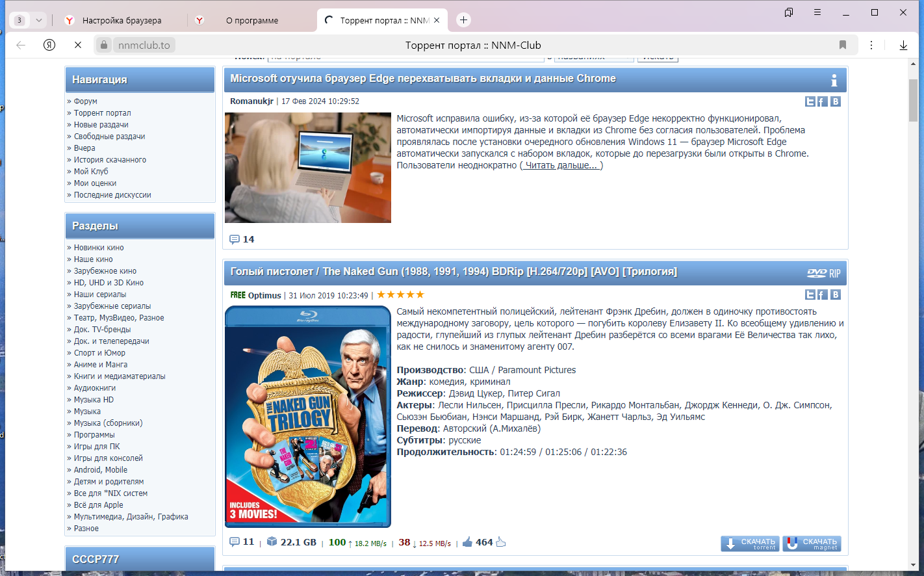Image resolution: width=924 pixels, height=576 pixels.
Task: Click the filled thumbs-up icon beside 464
Action: point(467,542)
